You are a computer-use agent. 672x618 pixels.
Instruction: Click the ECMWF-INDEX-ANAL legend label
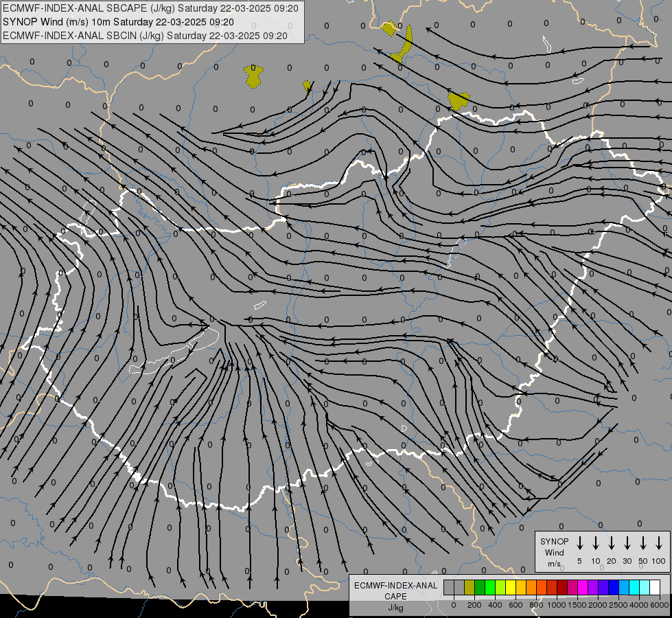(x=396, y=586)
